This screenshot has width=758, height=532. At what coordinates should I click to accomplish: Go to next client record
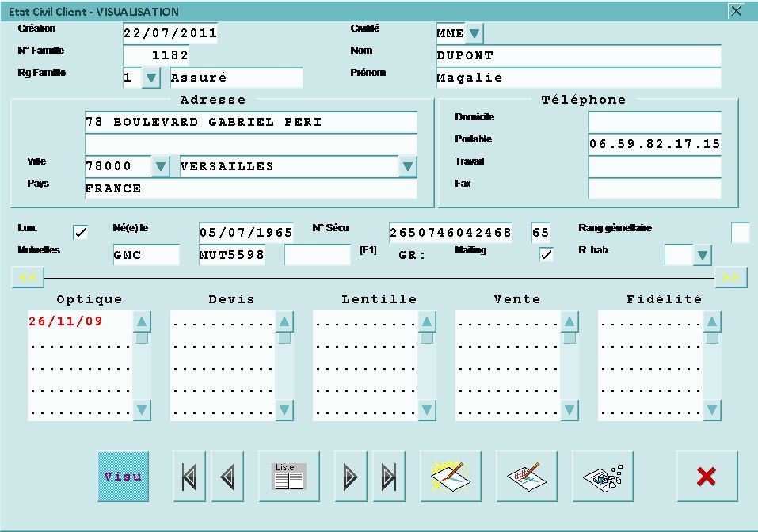[x=350, y=477]
